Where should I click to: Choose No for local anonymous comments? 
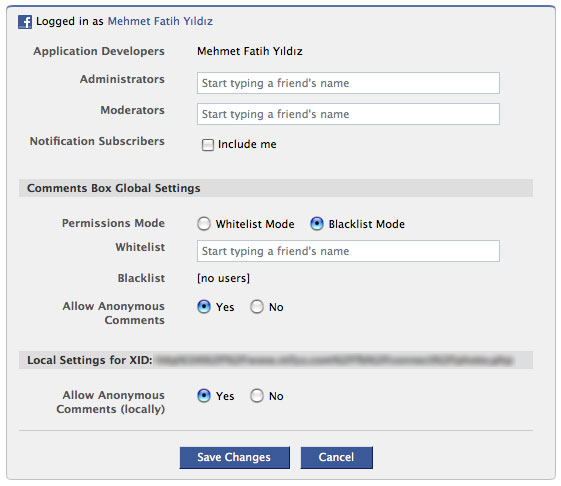point(257,396)
